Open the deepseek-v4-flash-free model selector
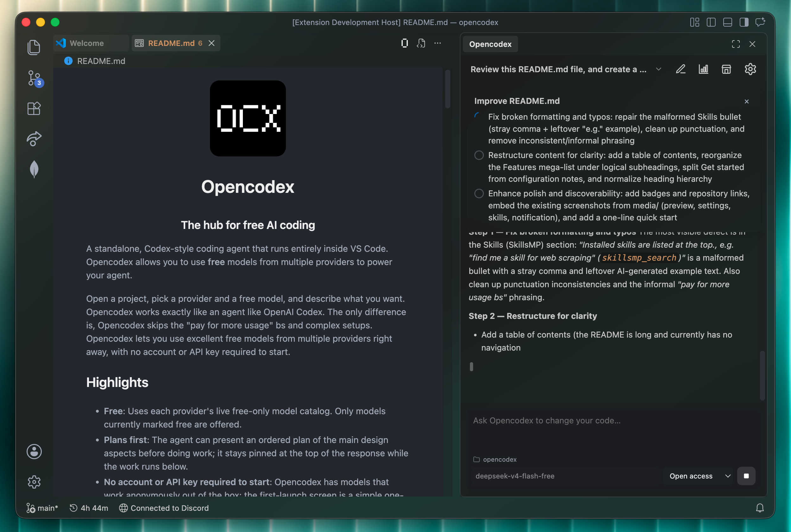The height and width of the screenshot is (532, 791). coord(565,476)
